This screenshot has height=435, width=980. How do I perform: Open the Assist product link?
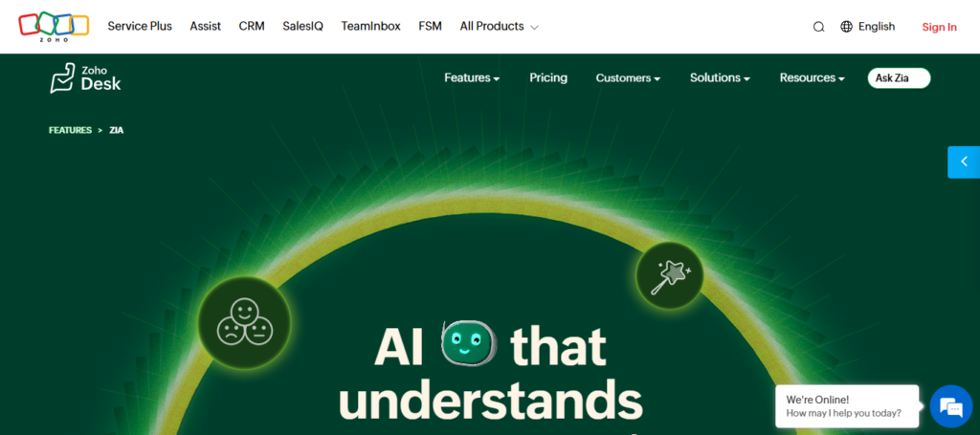pyautogui.click(x=206, y=26)
